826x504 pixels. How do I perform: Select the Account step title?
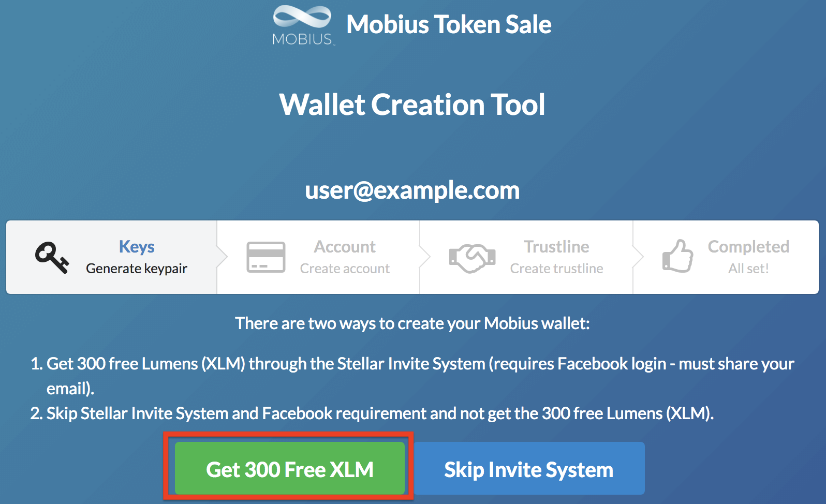[345, 247]
